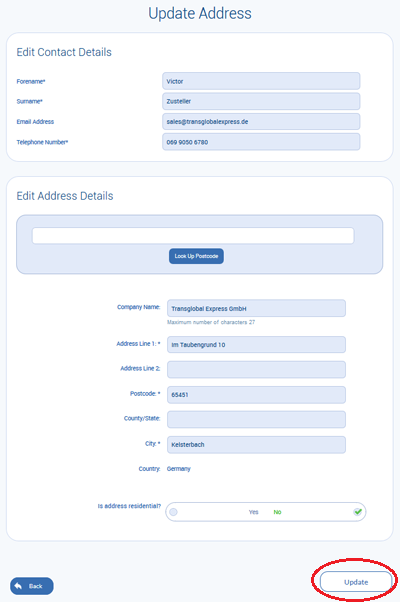The height and width of the screenshot is (602, 400).
Task: Click the City label
Action: [152, 443]
